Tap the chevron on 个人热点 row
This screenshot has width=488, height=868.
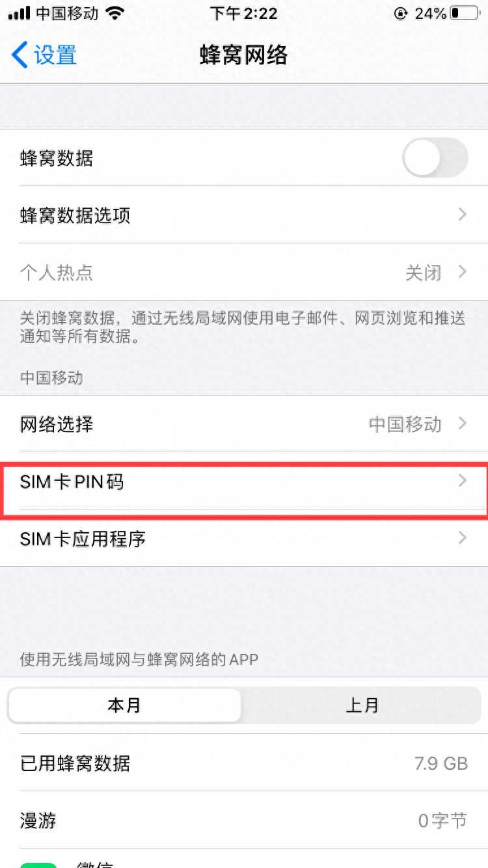click(x=463, y=271)
